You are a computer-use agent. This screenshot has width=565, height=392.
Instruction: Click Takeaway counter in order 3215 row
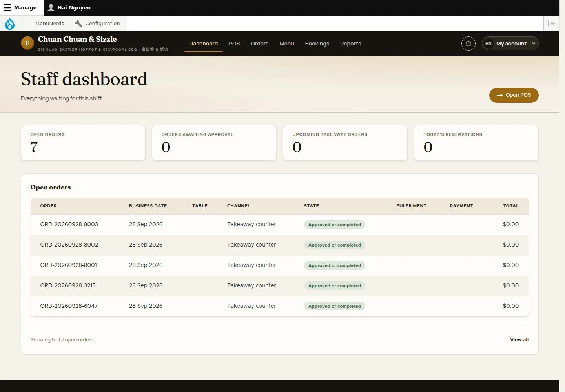(x=252, y=285)
